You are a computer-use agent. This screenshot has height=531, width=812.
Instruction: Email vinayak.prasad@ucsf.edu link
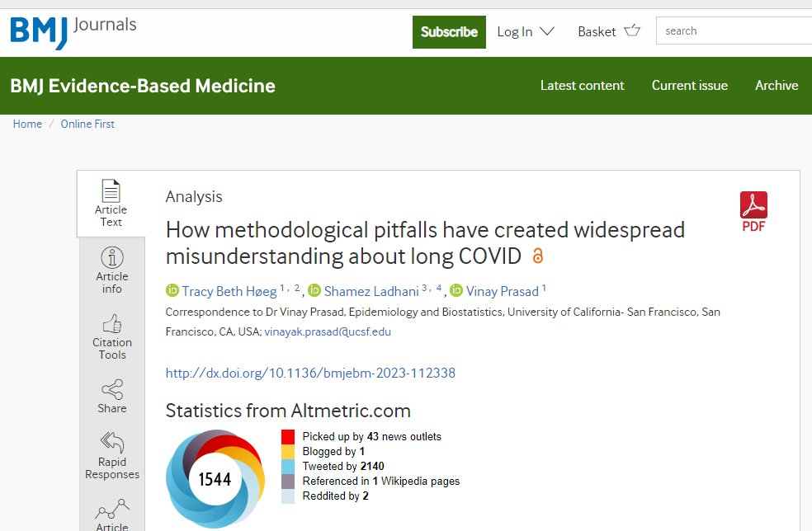tap(328, 331)
